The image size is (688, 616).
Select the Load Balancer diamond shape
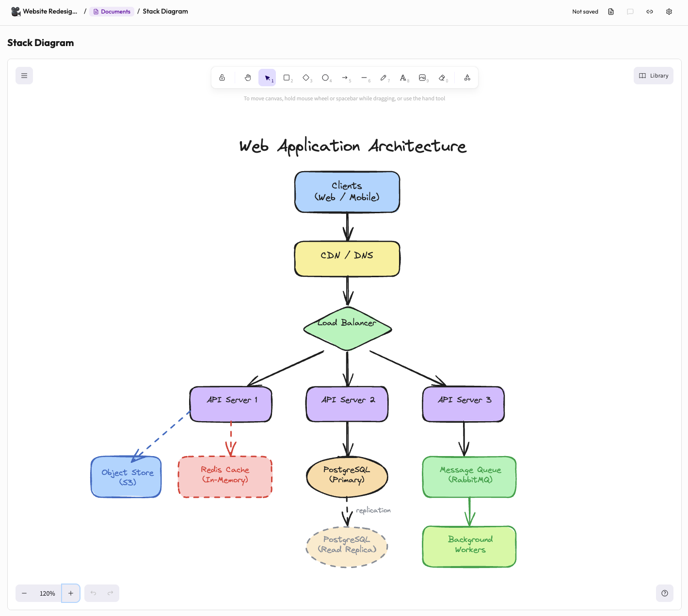pyautogui.click(x=347, y=328)
